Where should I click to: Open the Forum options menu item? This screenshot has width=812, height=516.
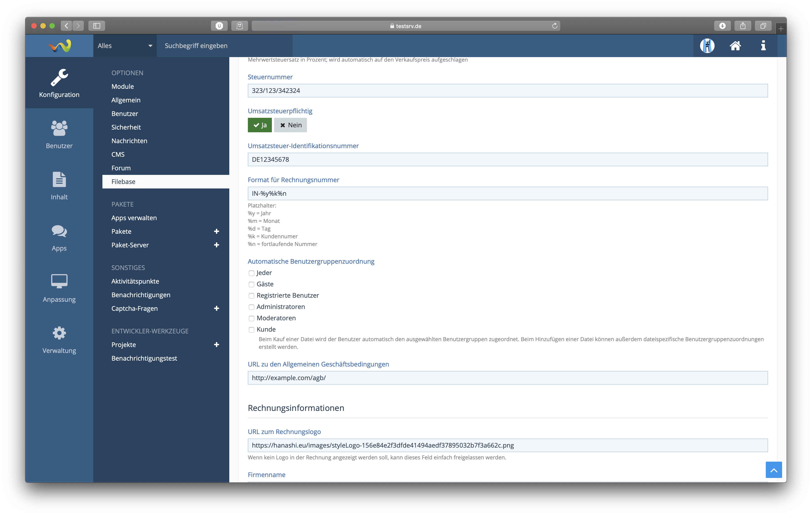coord(121,168)
